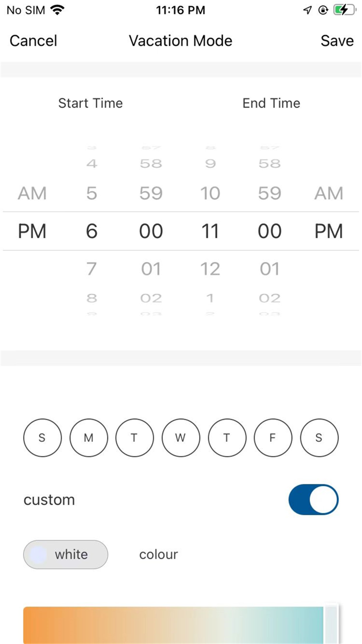
Task: Select Friday in the day picker
Action: (273, 437)
